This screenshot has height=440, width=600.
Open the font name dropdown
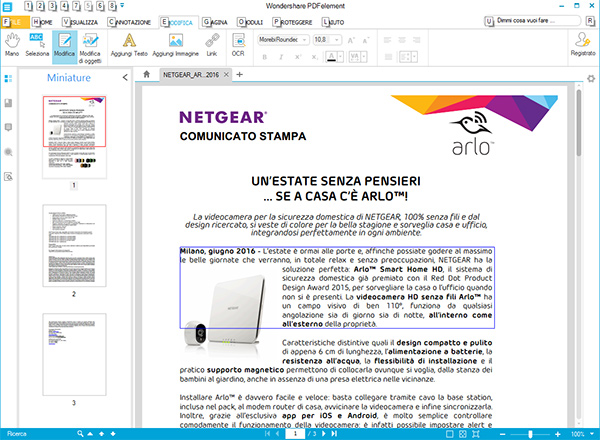click(304, 40)
